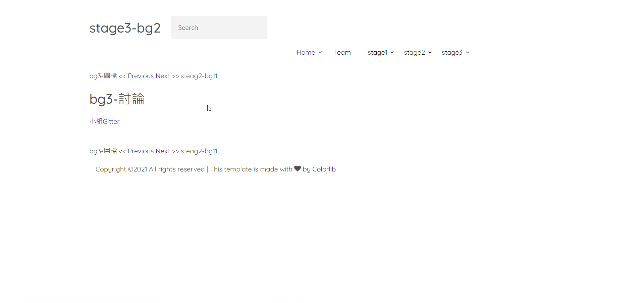
Task: Expand the stage3 dropdown chevron
Action: pos(468,53)
